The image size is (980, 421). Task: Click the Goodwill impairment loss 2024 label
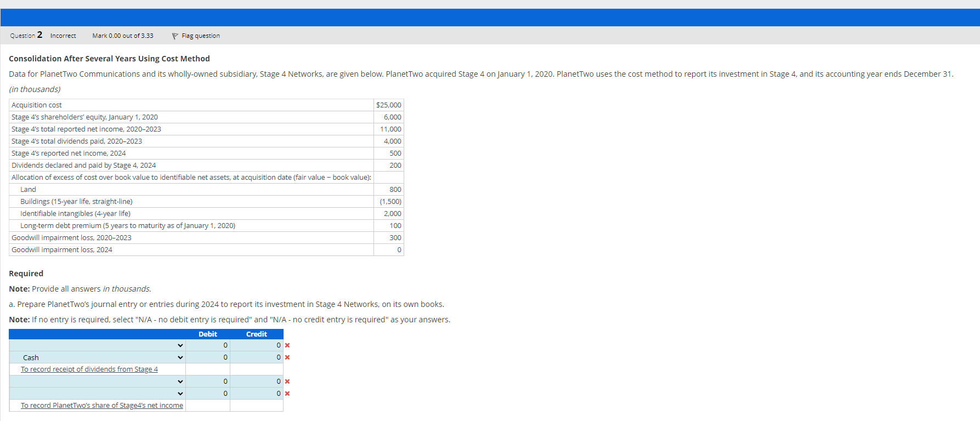click(x=62, y=250)
